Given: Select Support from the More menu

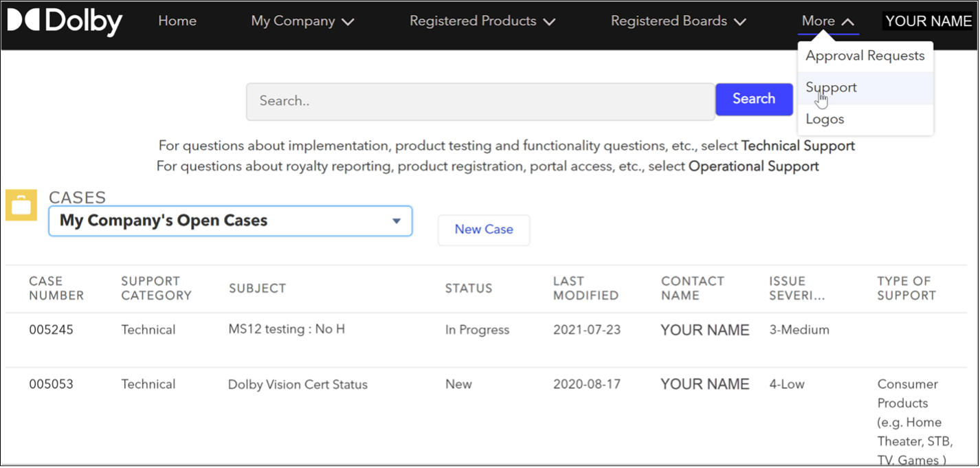Looking at the screenshot, I should (831, 87).
